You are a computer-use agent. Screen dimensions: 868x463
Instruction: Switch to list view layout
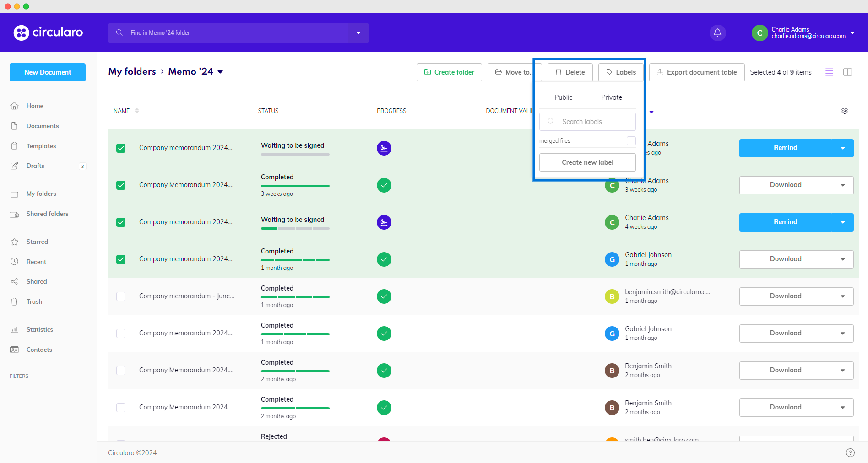coord(829,72)
